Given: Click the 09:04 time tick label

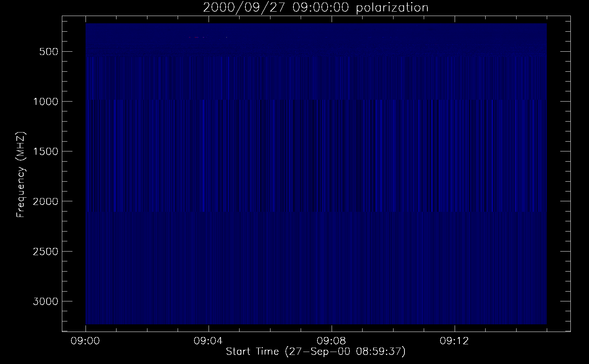Looking at the screenshot, I should coord(209,341).
